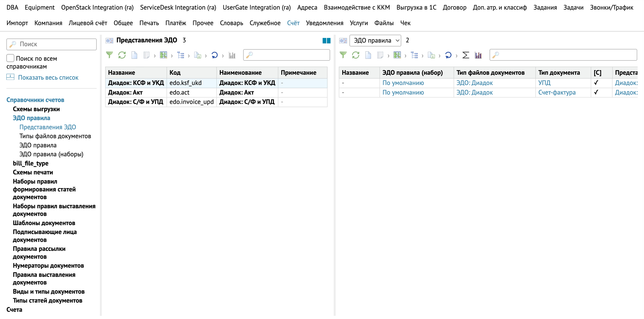Create new record in Представления ЭДО panel

(134, 55)
